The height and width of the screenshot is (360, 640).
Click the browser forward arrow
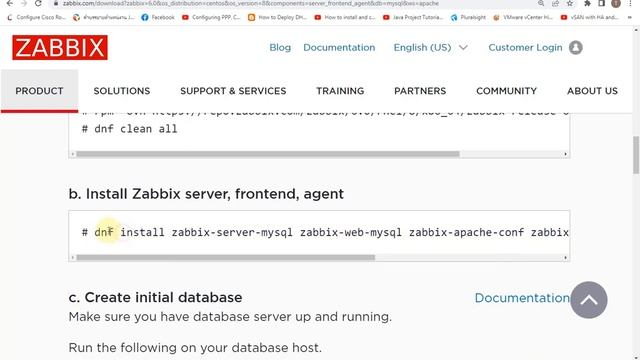(24, 3)
